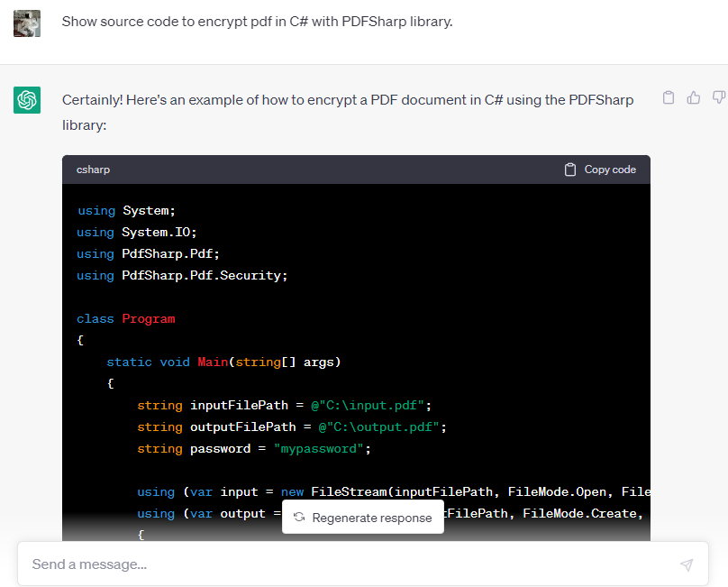Click the 'using PdfSharp.Pdf;' line
The height and width of the screenshot is (587, 728).
tap(148, 253)
